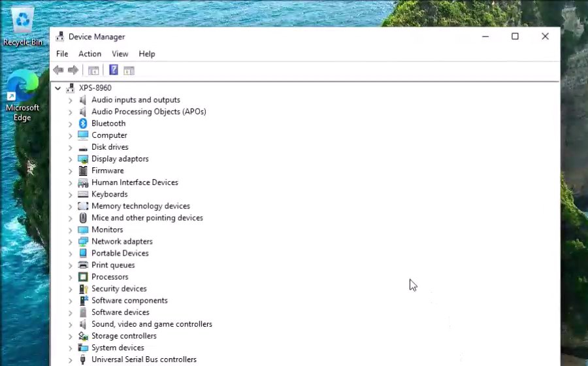Click the Processors icon
The image size is (588, 366).
pyautogui.click(x=83, y=276)
